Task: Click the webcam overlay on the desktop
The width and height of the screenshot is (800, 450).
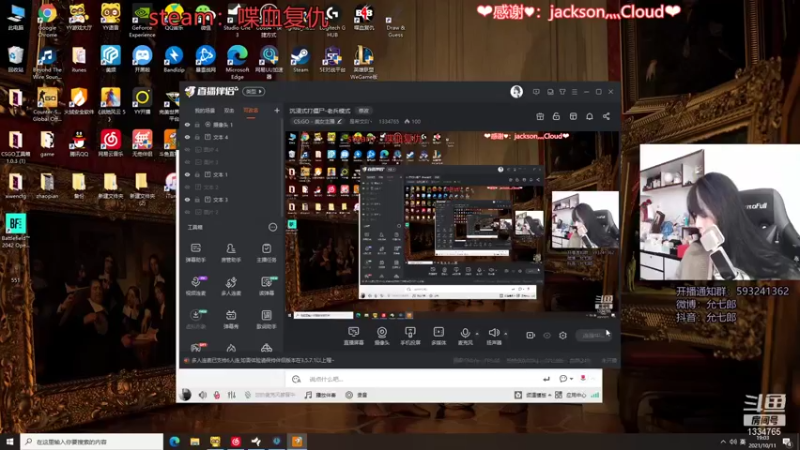Action: (x=720, y=212)
